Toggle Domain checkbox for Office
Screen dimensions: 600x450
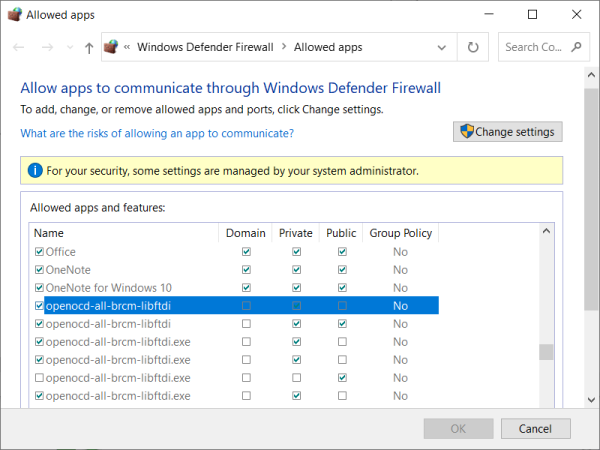[246, 251]
